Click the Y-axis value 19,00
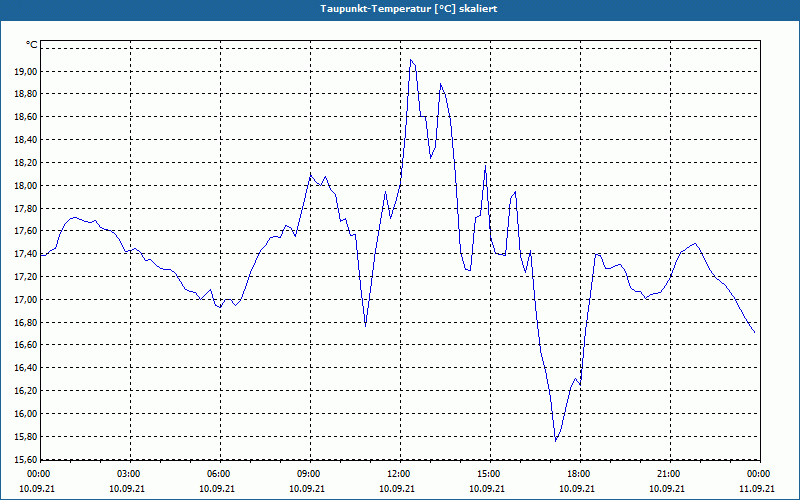 pos(27,71)
